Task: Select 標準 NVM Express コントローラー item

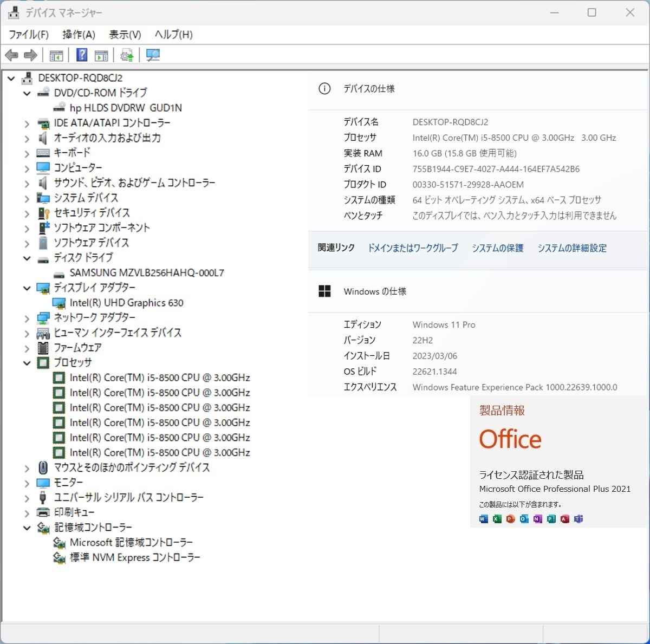Action: 135,557
